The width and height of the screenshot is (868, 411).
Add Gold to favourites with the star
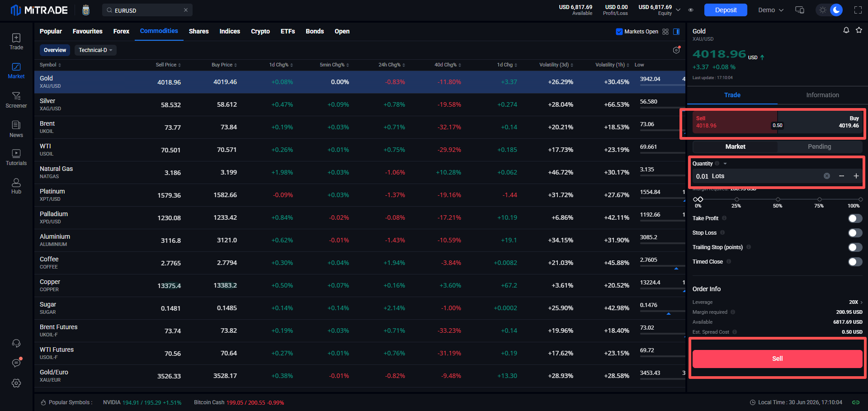pyautogui.click(x=859, y=30)
